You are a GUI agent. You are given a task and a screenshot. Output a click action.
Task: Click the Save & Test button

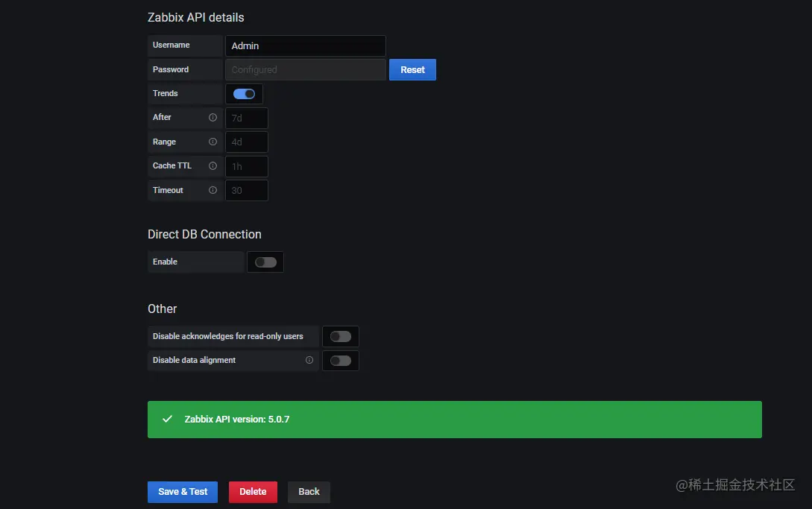point(182,492)
